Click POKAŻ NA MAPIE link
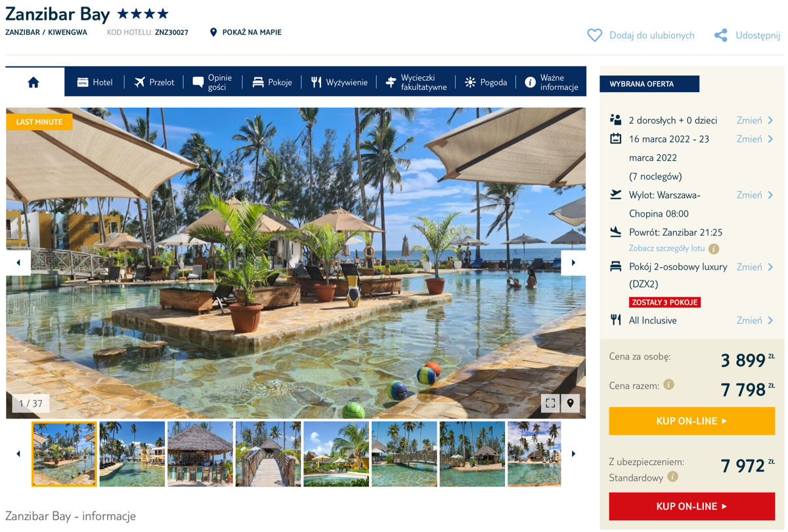788x532 pixels. pyautogui.click(x=246, y=32)
